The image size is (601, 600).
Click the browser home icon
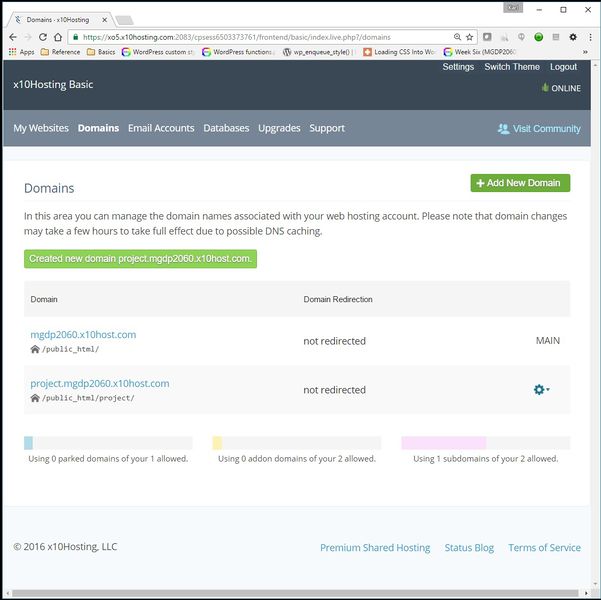click(x=58, y=37)
